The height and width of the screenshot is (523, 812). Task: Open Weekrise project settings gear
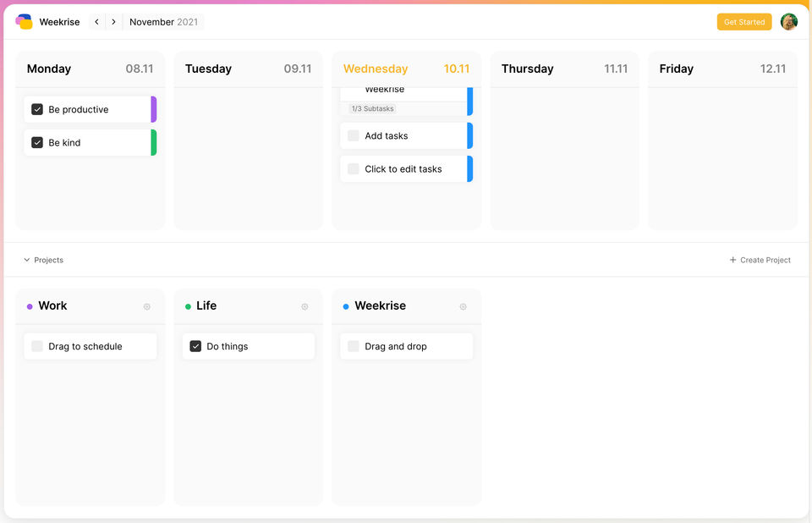(x=463, y=307)
